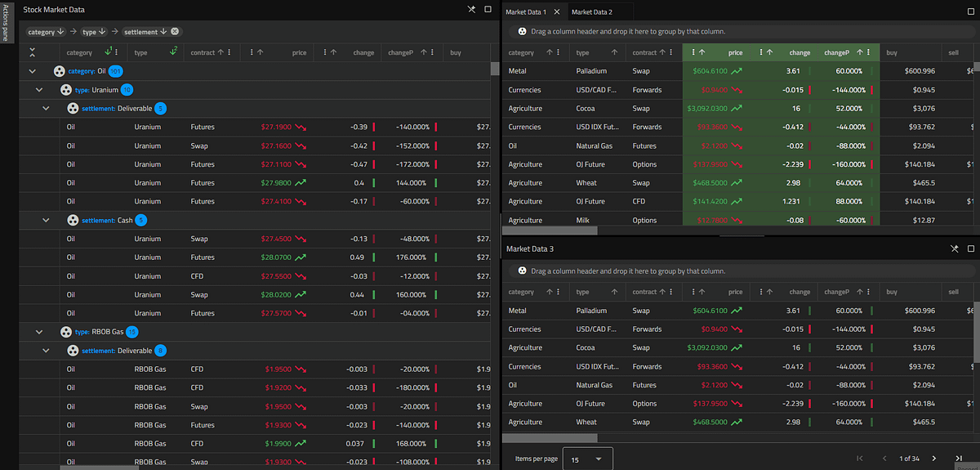980x470 pixels.
Task: Click the Stock Market Data horizontal scrollbar
Action: pos(96,467)
